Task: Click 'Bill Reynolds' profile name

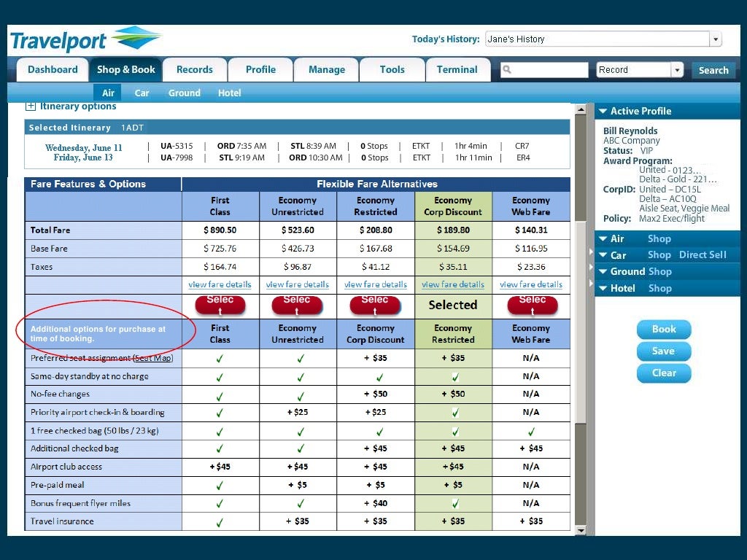Action: pyautogui.click(x=630, y=131)
